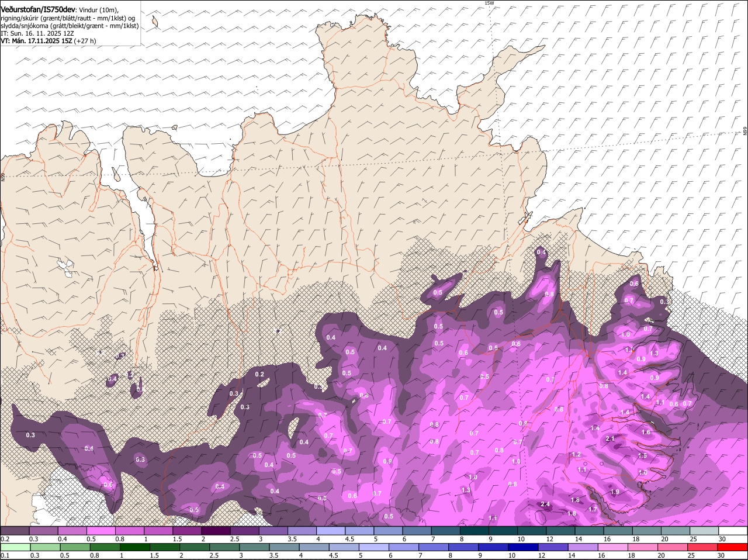Select the 8 blue swatch in the lower legend row
The height and width of the screenshot is (560, 748).
point(463,547)
